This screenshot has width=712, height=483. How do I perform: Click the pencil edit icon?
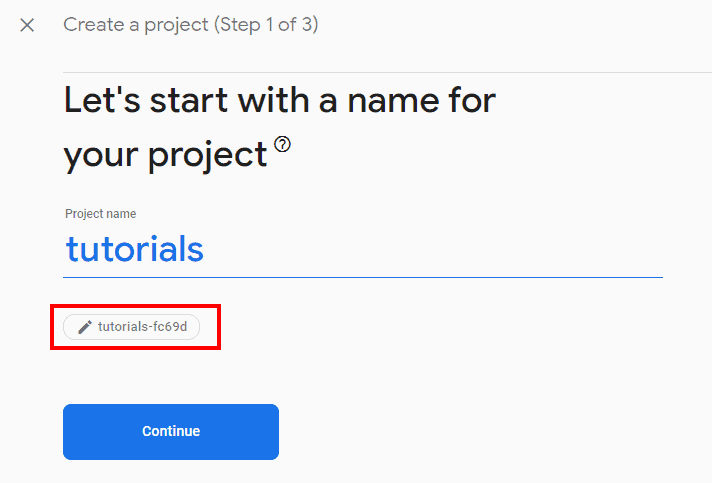coord(85,327)
